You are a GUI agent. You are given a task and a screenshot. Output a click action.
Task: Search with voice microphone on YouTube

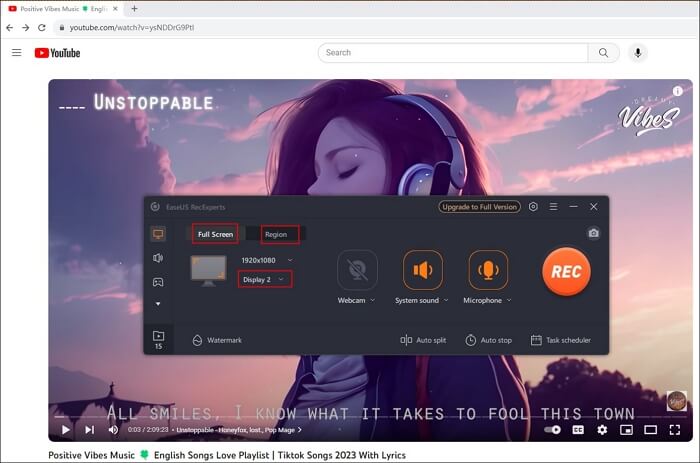coord(638,53)
